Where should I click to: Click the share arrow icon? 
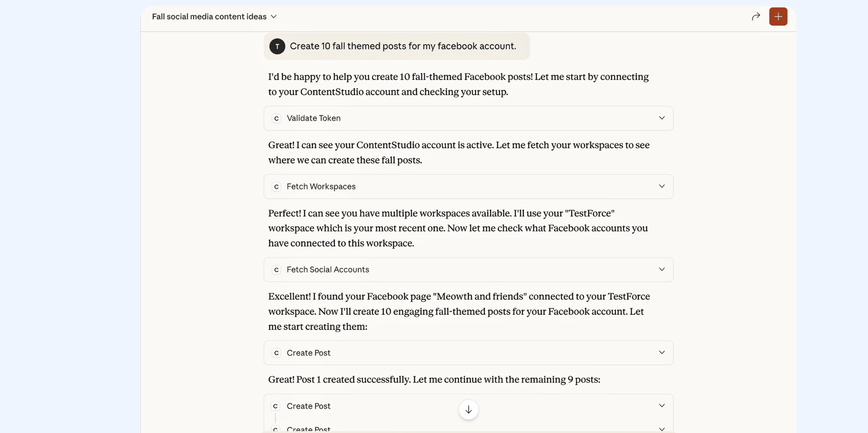[756, 17]
